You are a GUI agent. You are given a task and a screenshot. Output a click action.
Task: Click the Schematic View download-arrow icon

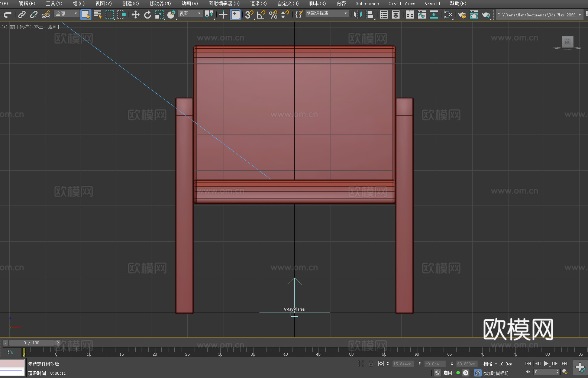point(434,14)
